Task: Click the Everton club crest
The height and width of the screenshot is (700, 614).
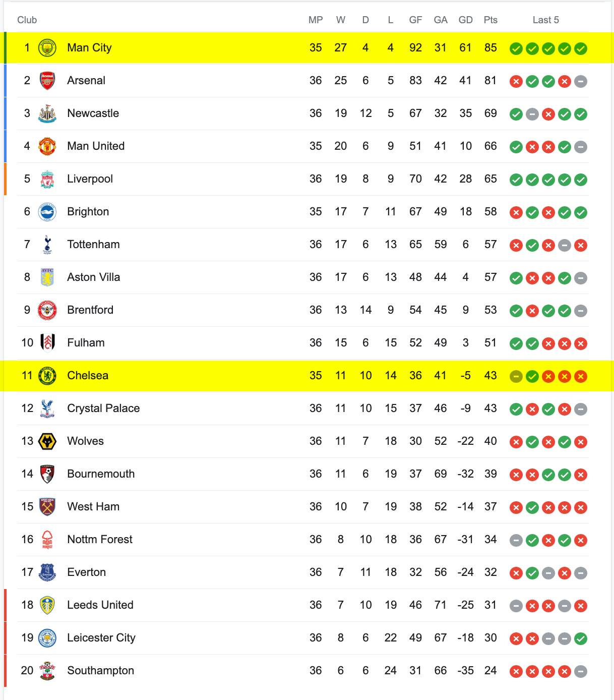Action: pyautogui.click(x=47, y=572)
